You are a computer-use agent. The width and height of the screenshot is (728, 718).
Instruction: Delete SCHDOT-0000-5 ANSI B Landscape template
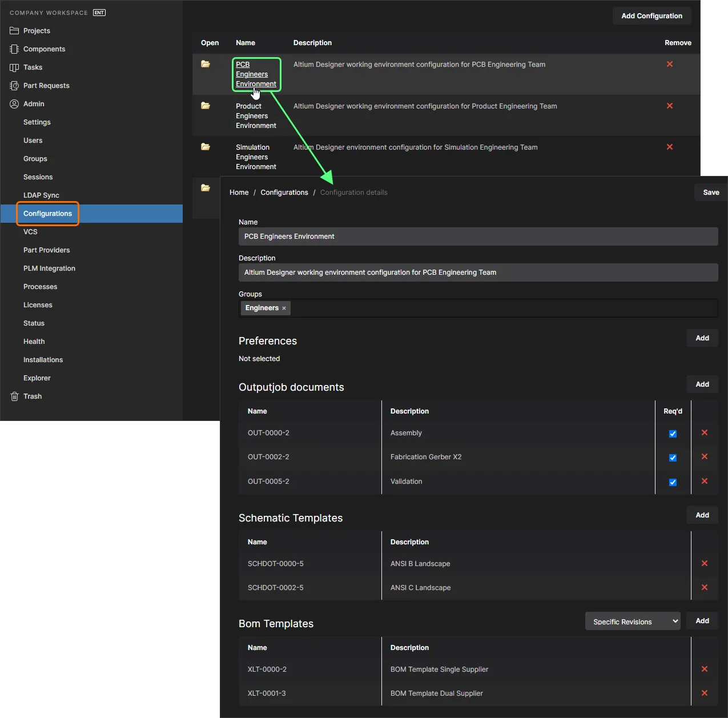coord(705,563)
